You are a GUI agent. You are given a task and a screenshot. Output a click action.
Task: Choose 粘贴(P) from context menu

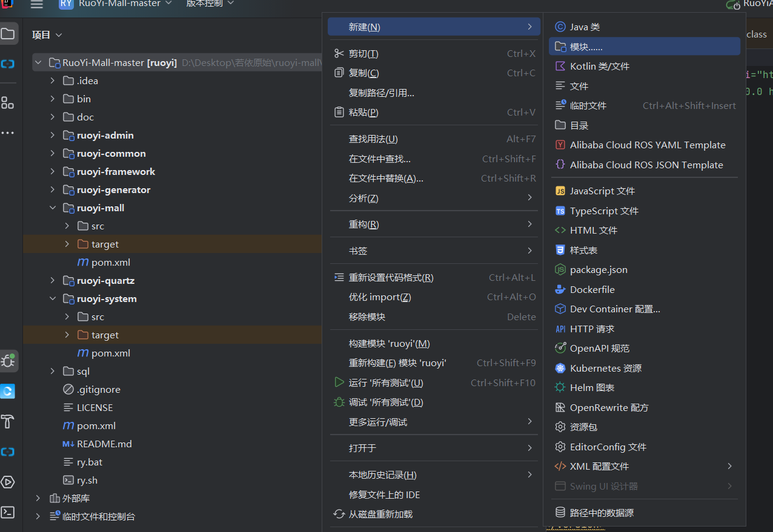(x=434, y=112)
